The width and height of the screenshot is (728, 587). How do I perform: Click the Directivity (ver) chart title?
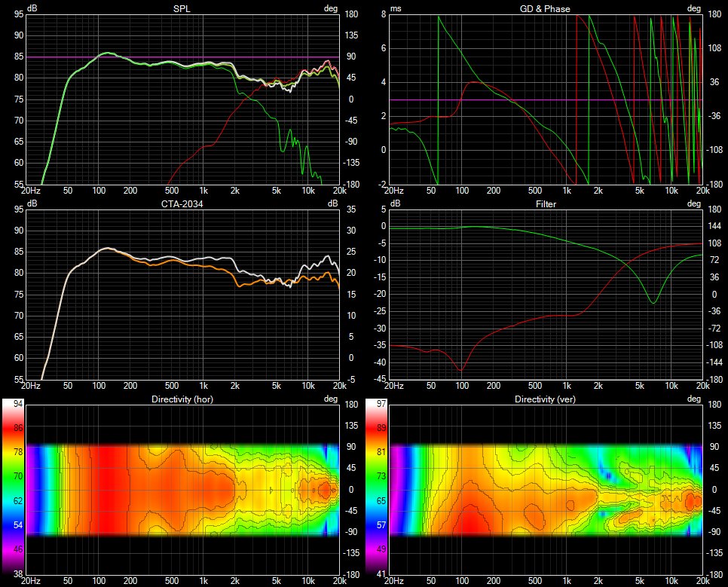545,399
